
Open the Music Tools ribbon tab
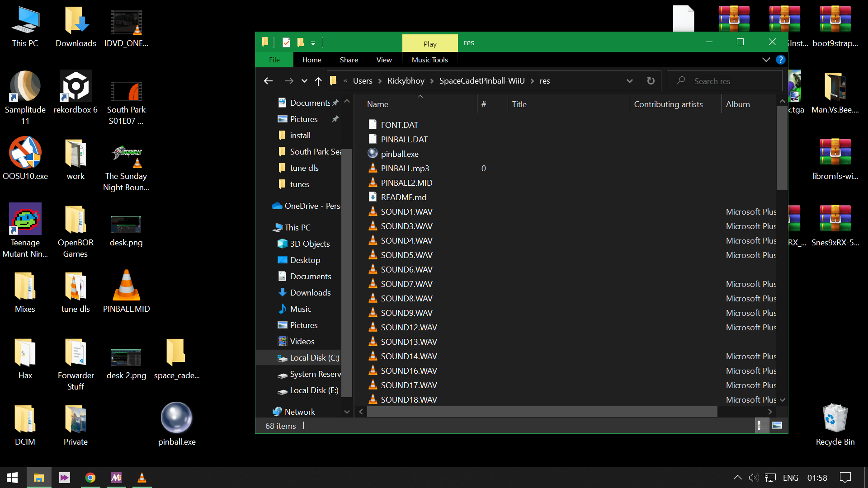(430, 60)
